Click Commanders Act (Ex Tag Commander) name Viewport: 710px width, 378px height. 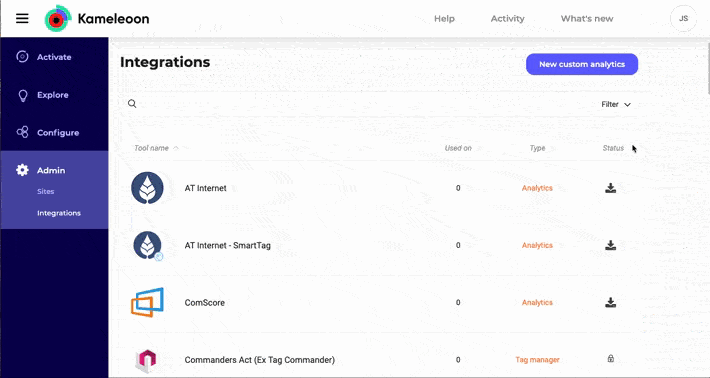pos(259,360)
